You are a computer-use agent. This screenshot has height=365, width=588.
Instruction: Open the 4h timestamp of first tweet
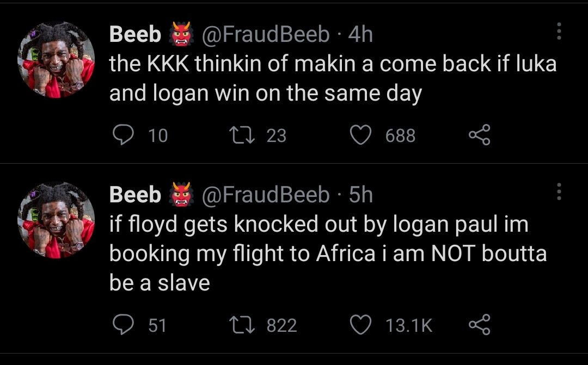point(360,35)
